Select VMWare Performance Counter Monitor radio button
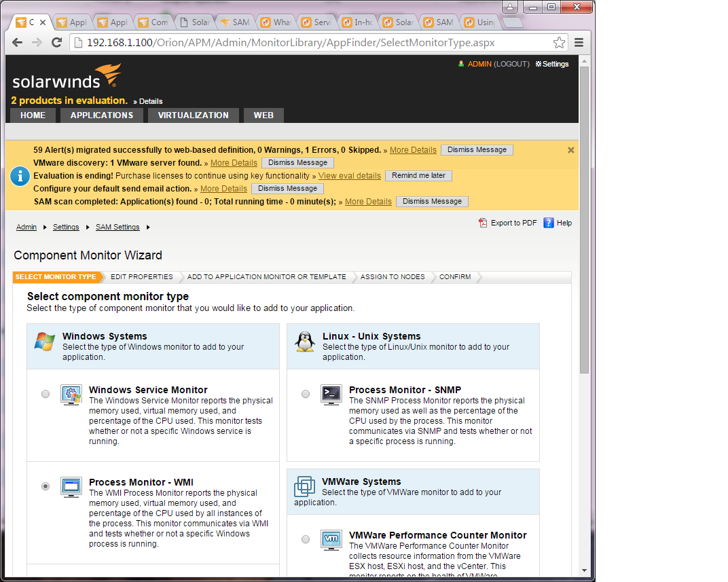This screenshot has width=728, height=582. coord(306,539)
